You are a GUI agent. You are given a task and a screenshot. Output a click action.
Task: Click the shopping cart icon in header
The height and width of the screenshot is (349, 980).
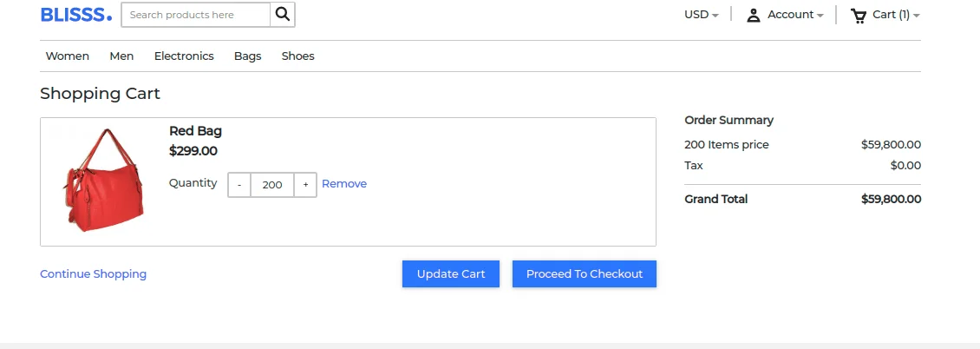(x=859, y=15)
